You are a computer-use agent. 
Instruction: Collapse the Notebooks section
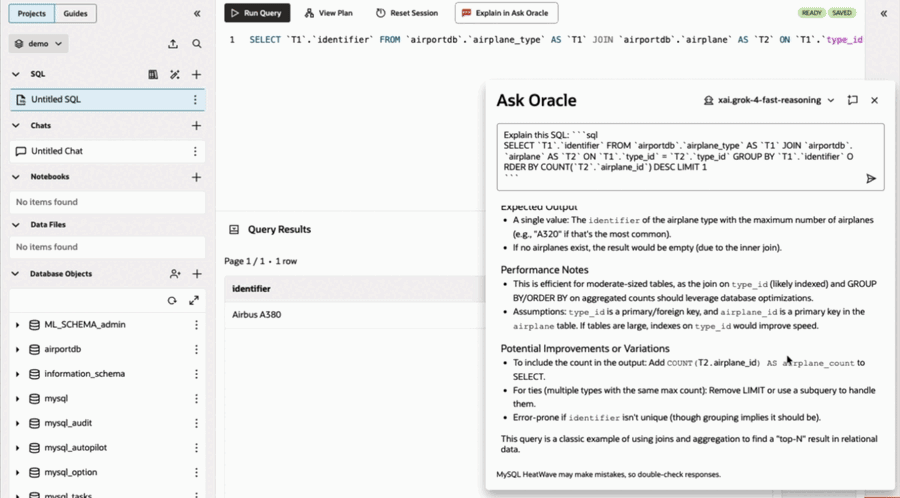[x=15, y=177]
